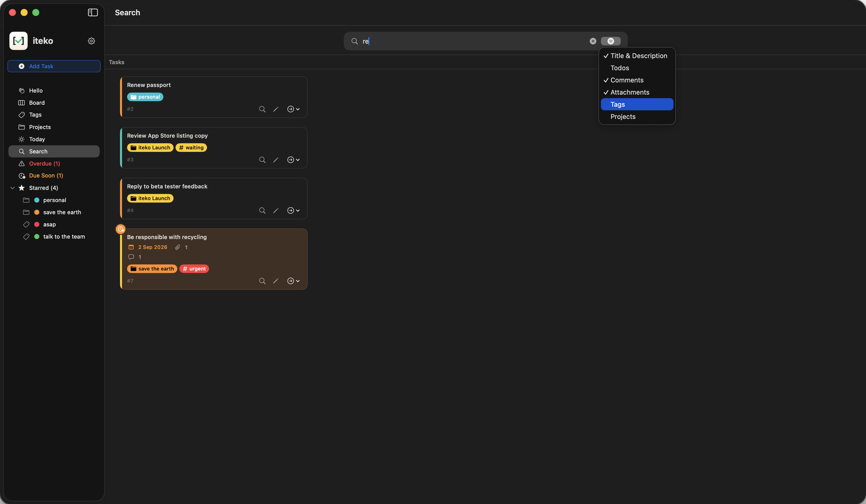866x504 pixels.
Task: Open details of Renew passport task
Action: coord(262,109)
